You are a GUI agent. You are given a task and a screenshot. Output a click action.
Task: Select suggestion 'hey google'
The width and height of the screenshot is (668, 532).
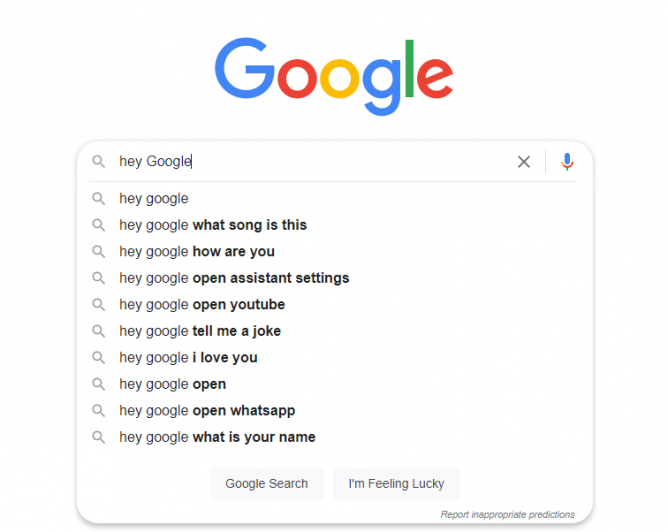coord(334,198)
